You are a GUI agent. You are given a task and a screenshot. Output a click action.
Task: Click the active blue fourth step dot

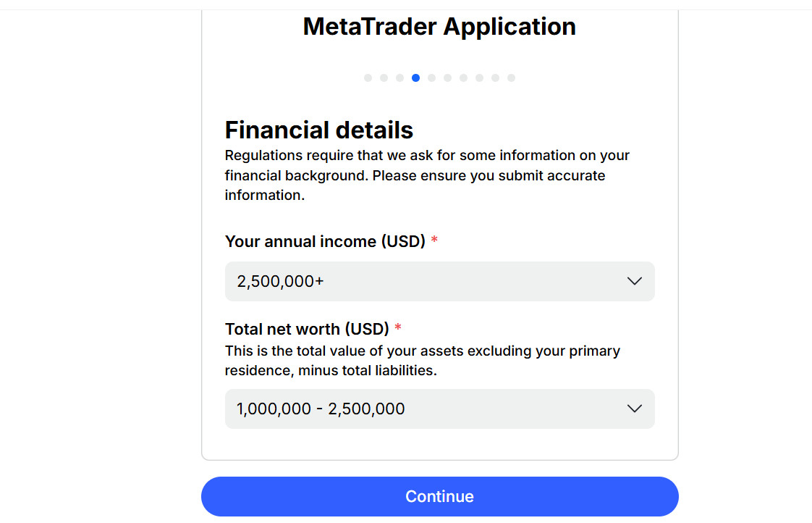pos(415,78)
